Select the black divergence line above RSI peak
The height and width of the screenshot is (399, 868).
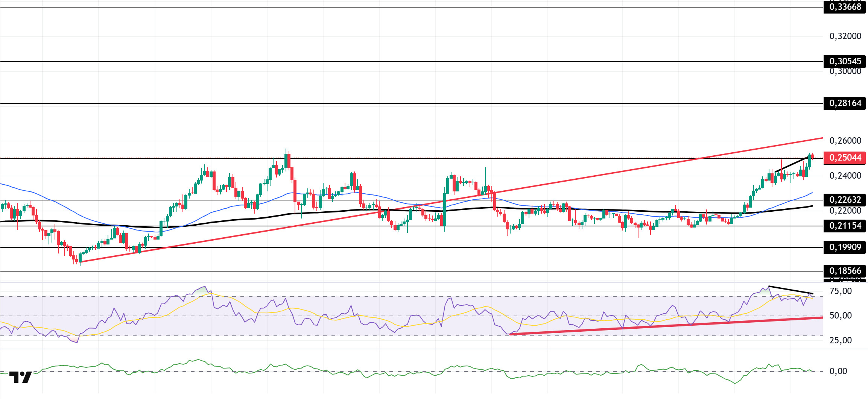click(790, 290)
